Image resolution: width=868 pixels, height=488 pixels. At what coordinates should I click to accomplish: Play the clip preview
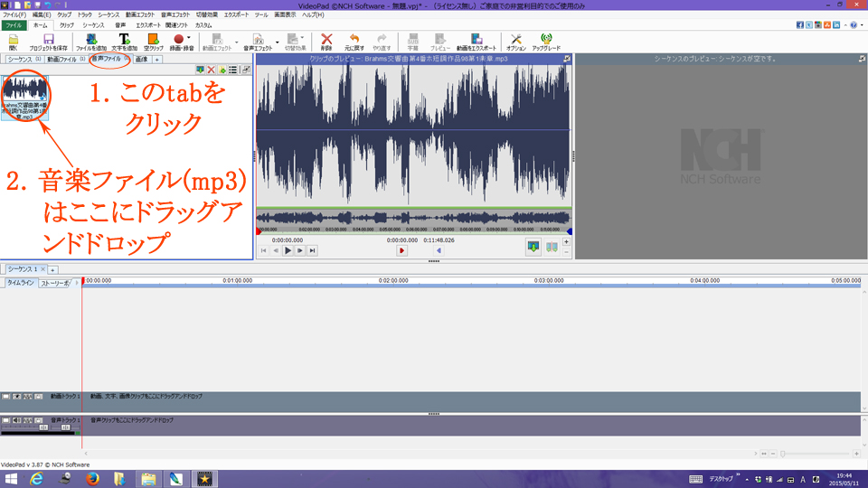(288, 250)
